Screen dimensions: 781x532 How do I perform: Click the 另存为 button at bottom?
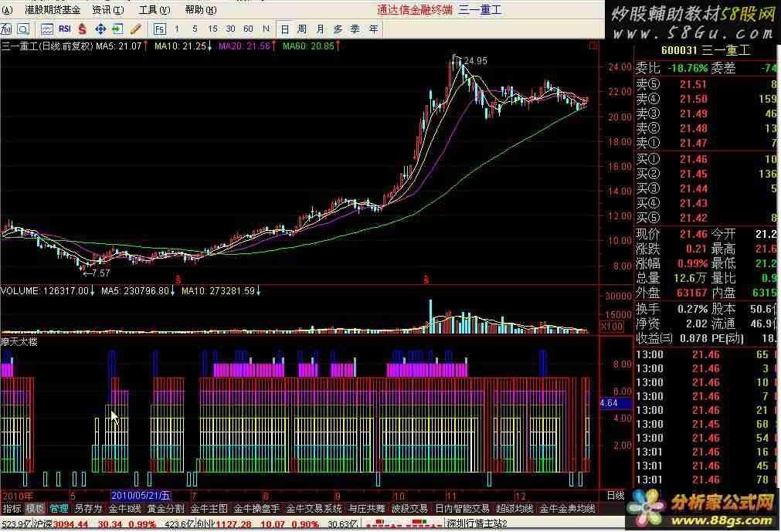coord(88,509)
